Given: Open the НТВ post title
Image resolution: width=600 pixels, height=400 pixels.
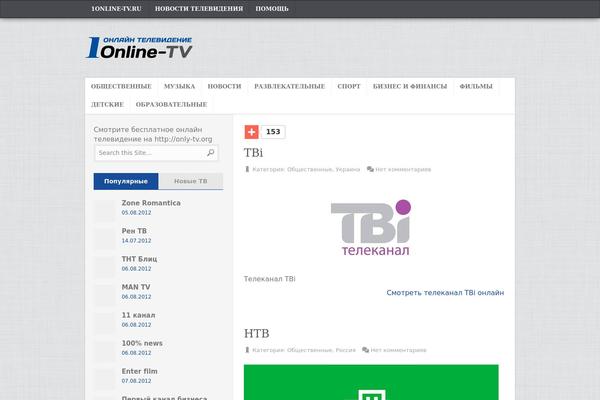Looking at the screenshot, I should [256, 333].
